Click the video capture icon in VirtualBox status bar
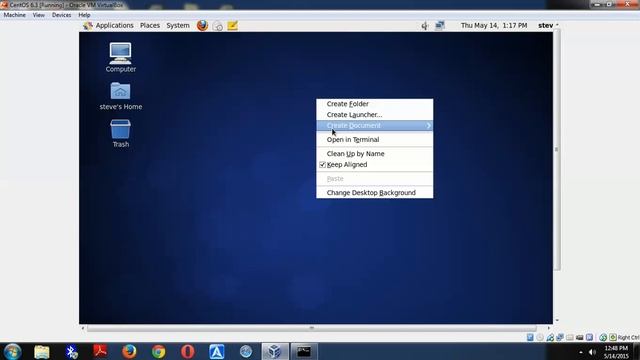Image resolution: width=640 pixels, height=360 pixels. pos(580,338)
